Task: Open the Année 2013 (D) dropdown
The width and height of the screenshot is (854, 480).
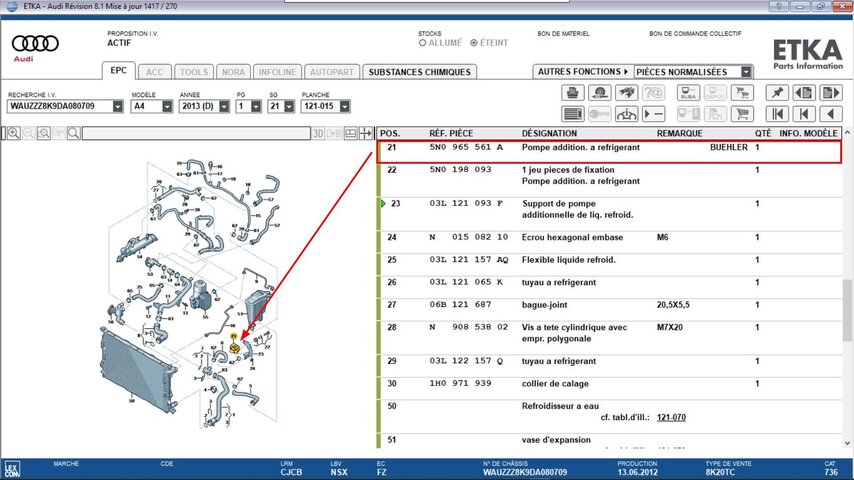Action: click(x=224, y=106)
